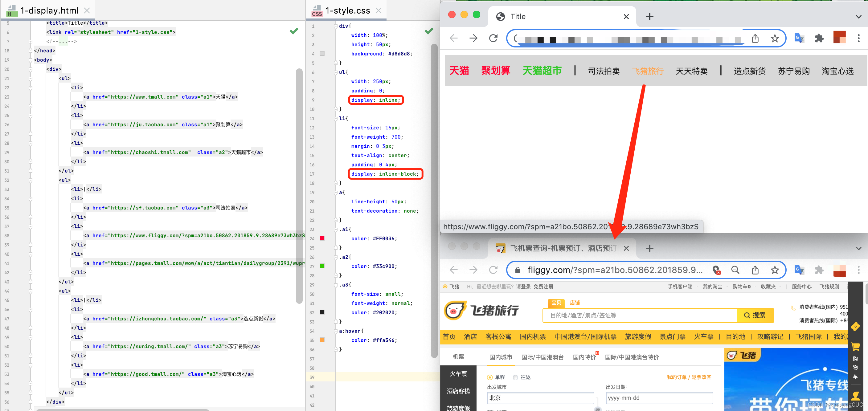Click the blocked cookies icon in fliggy address bar

716,270
